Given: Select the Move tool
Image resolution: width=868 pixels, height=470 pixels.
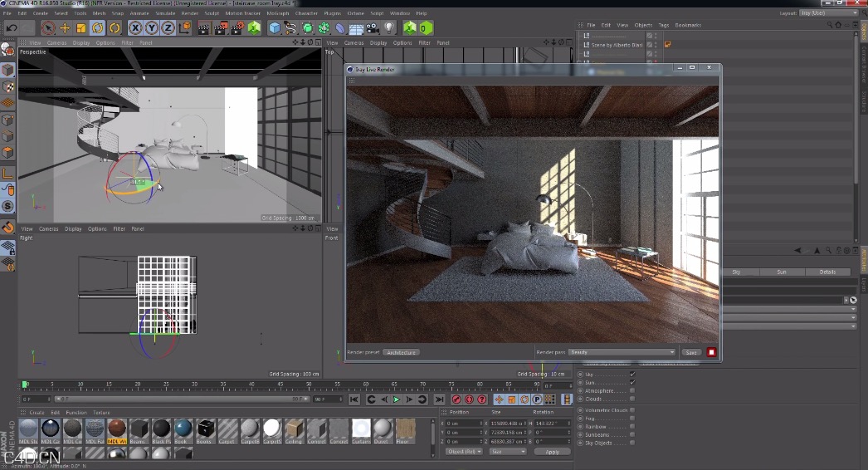Looking at the screenshot, I should [x=65, y=27].
